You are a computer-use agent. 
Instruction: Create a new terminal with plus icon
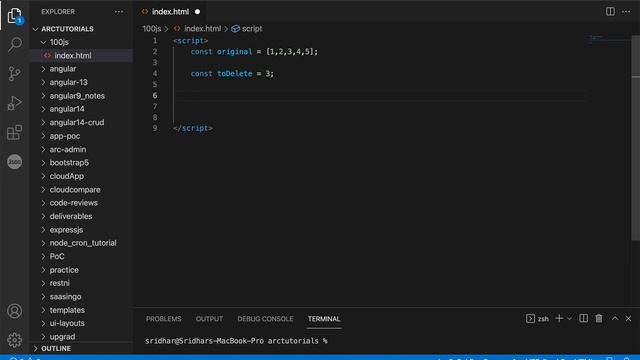[559, 318]
